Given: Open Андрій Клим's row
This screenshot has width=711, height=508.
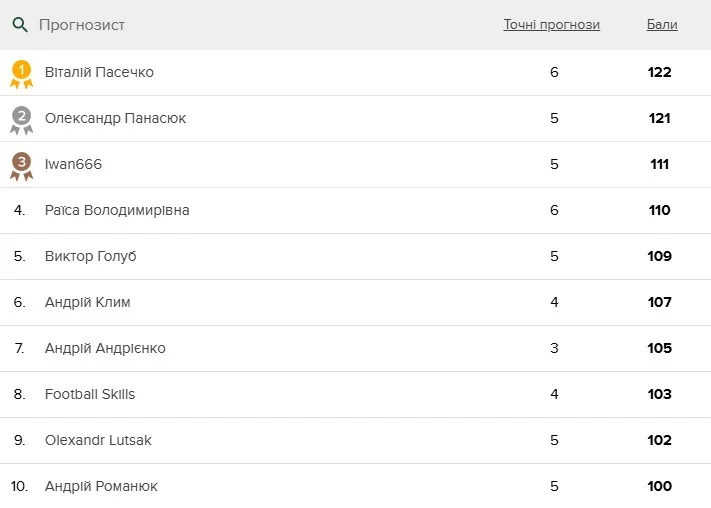Looking at the screenshot, I should coord(87,302).
